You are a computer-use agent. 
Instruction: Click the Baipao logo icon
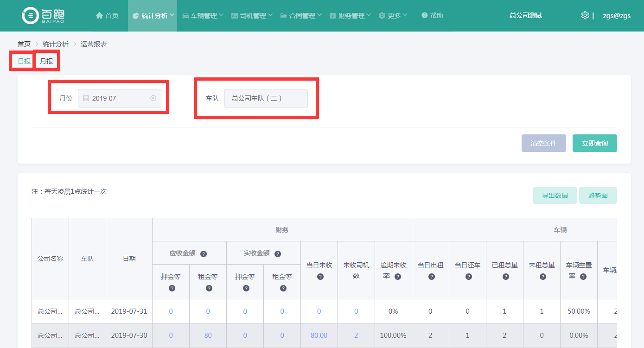tap(31, 16)
